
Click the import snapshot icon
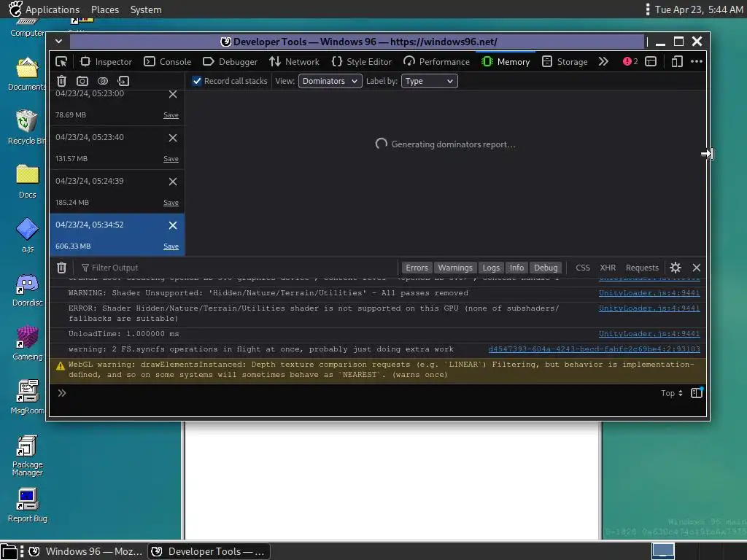[123, 81]
